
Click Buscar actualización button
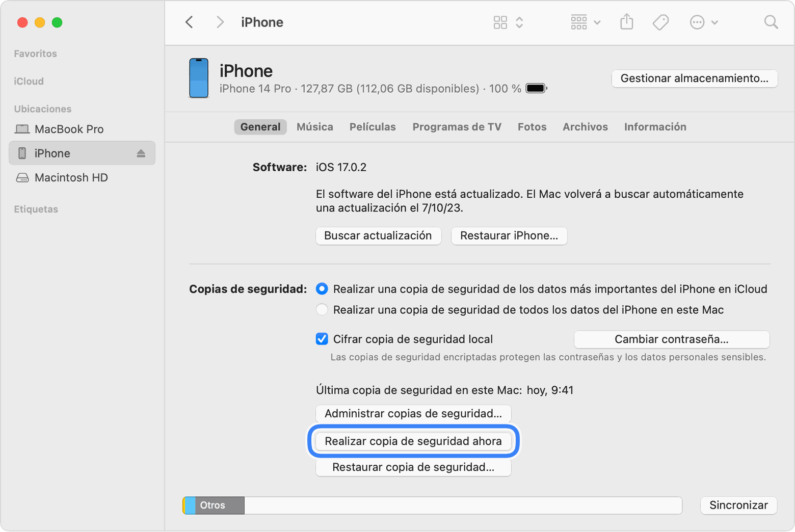(x=378, y=236)
